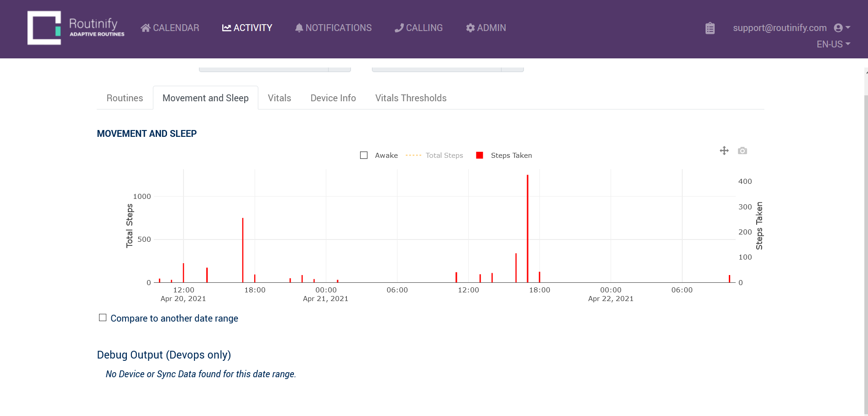Viewport: 868px width, 416px height.
Task: Click the red bar before 18:00 Apr 20
Action: click(x=243, y=250)
